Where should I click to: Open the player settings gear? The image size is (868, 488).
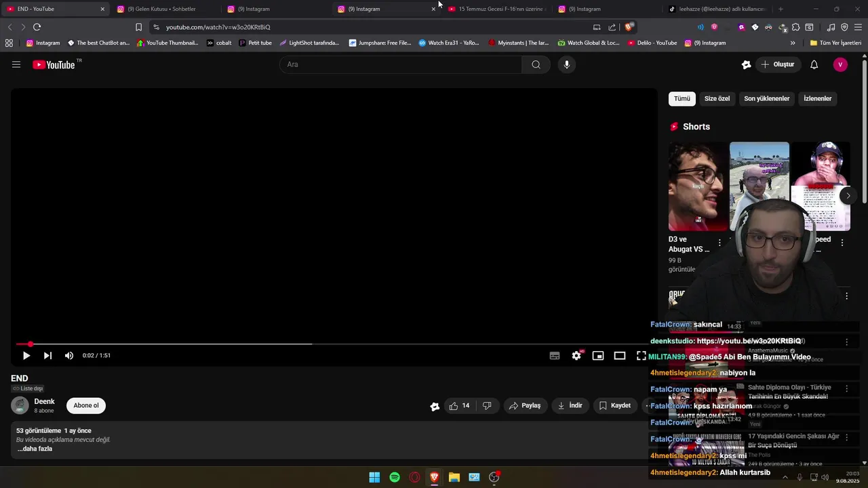pos(576,355)
